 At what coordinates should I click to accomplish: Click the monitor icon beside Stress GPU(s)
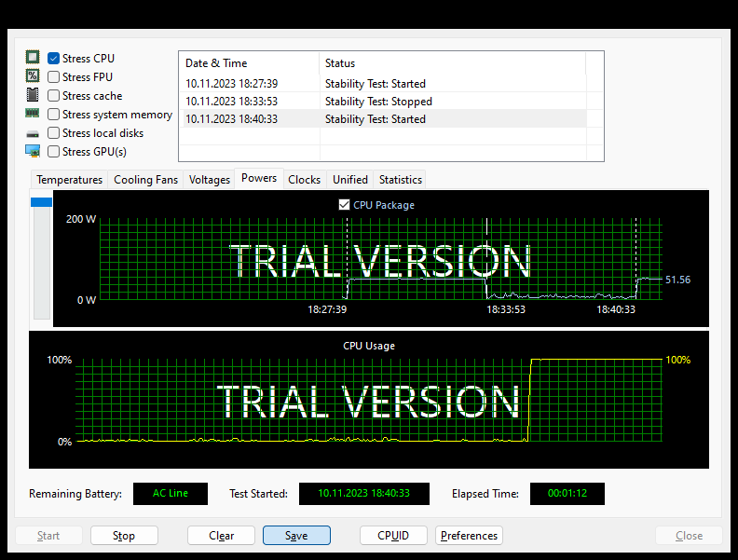(33, 151)
